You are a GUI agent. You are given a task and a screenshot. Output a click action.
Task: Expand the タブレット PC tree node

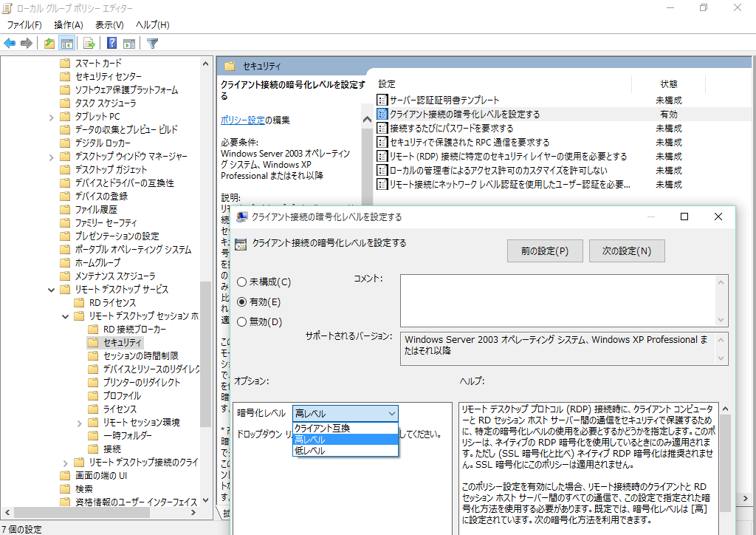click(51, 117)
